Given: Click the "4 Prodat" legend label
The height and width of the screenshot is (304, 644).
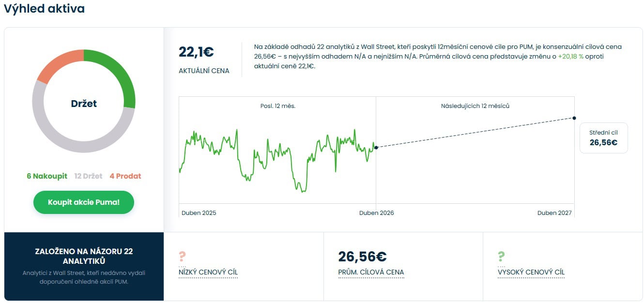Looking at the screenshot, I should (125, 176).
